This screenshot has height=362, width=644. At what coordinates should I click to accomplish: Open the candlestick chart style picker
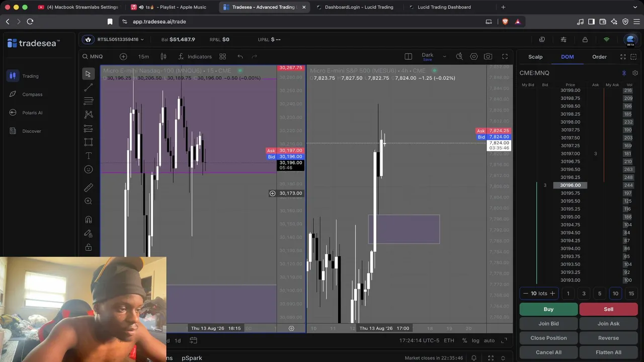pos(163,56)
